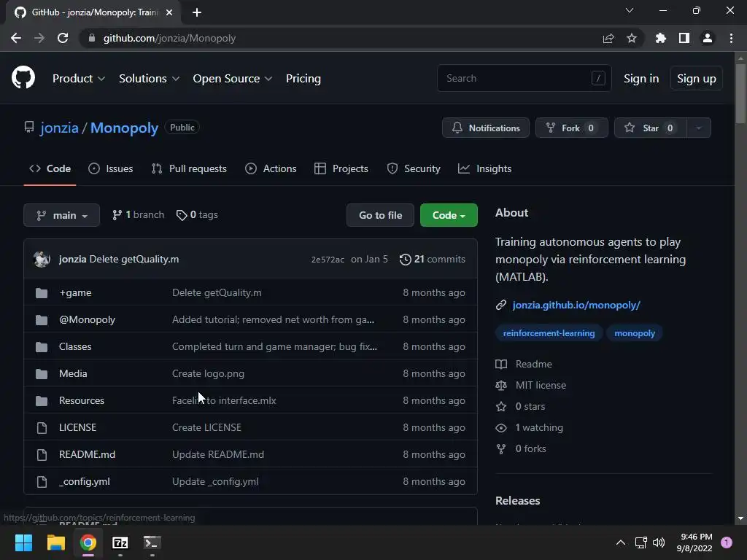Click the Sign up button
The height and width of the screenshot is (560, 747).
[697, 79]
